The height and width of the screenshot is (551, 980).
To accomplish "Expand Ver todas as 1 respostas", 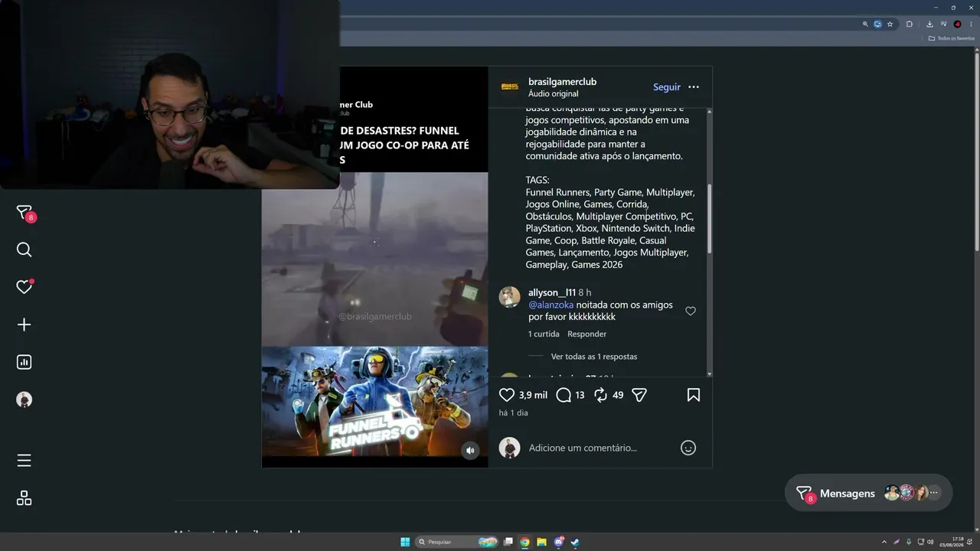I will (594, 357).
